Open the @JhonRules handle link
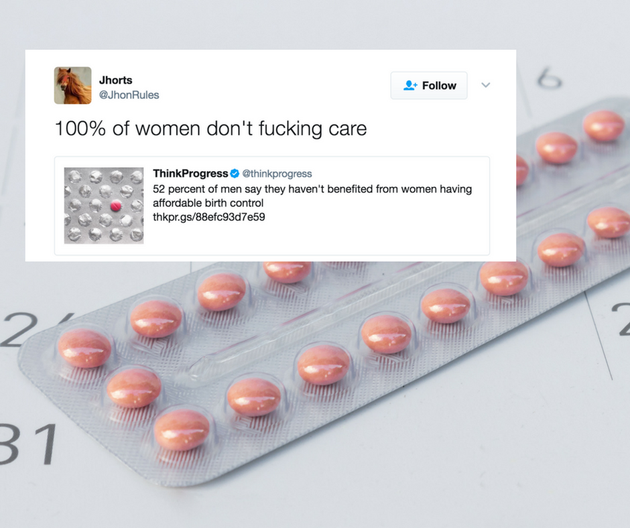The width and height of the screenshot is (630, 528). click(x=129, y=95)
